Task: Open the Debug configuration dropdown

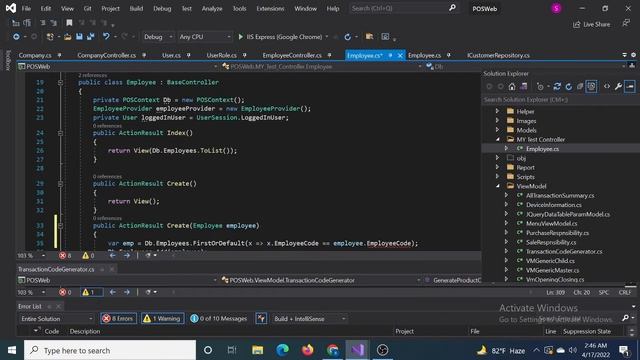Action: [x=158, y=37]
